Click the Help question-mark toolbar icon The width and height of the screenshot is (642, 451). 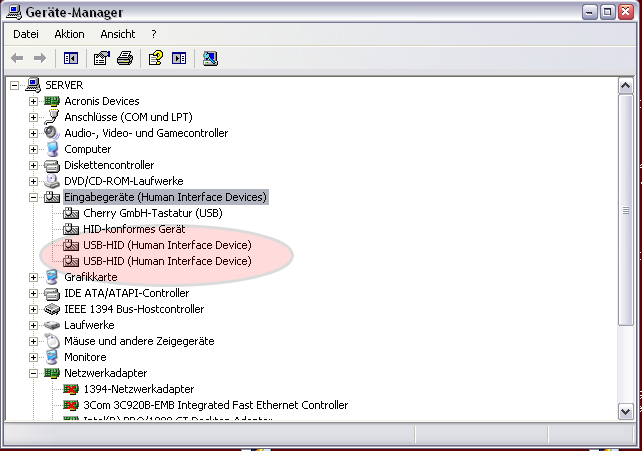(156, 58)
